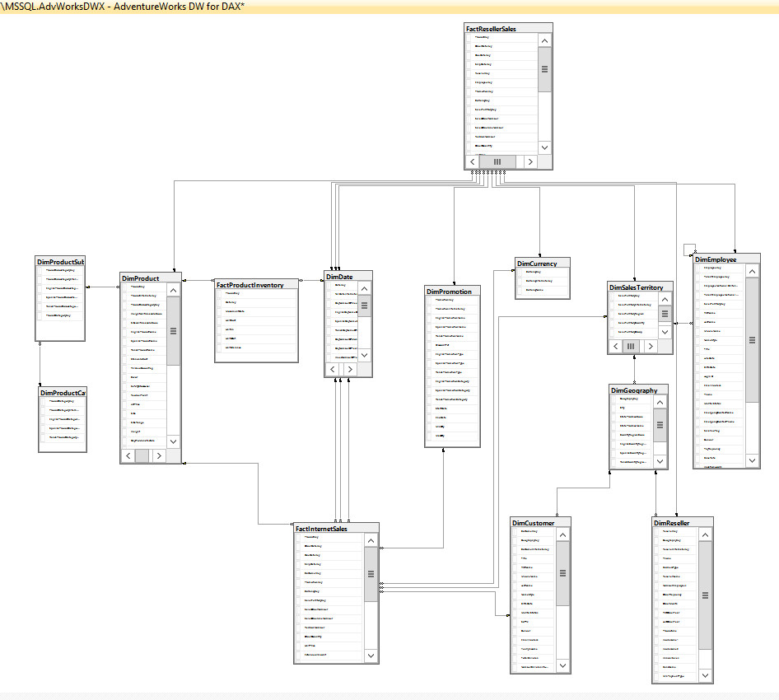The width and height of the screenshot is (779, 700).
Task: Click the vertical scroll thumb in DimEmployee
Action: click(x=752, y=340)
